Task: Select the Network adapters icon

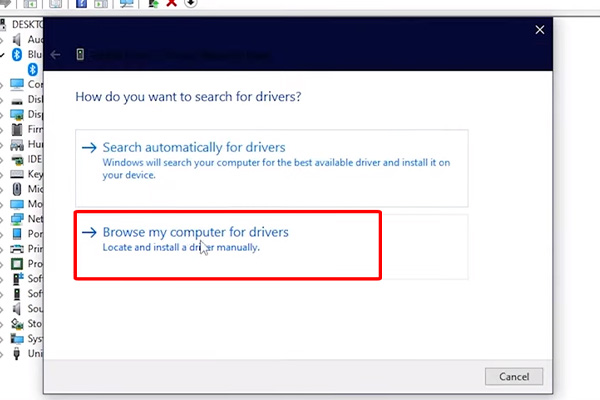Action: [16, 219]
